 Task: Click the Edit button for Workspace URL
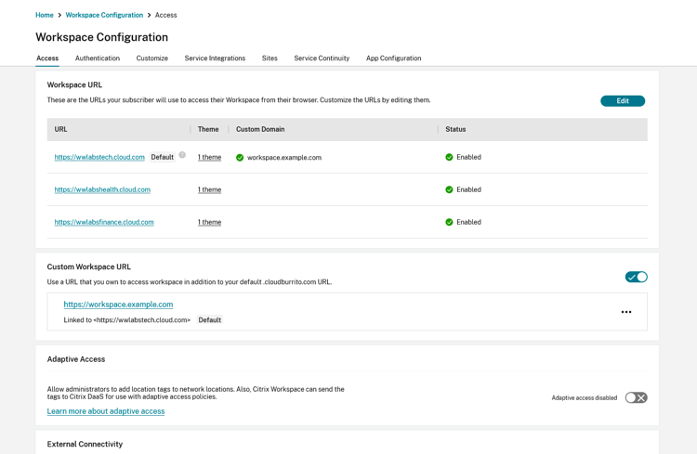point(622,101)
